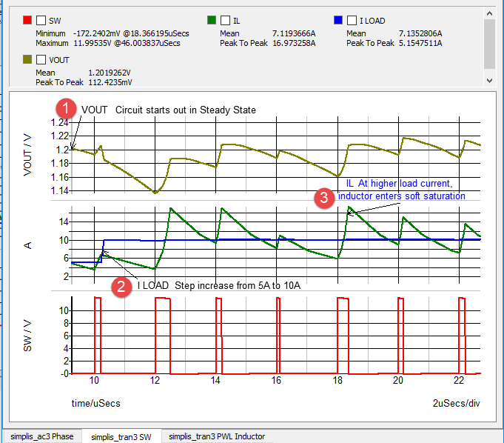504x443 pixels.
Task: Toggle the IL curve checkbox
Action: pyautogui.click(x=226, y=21)
